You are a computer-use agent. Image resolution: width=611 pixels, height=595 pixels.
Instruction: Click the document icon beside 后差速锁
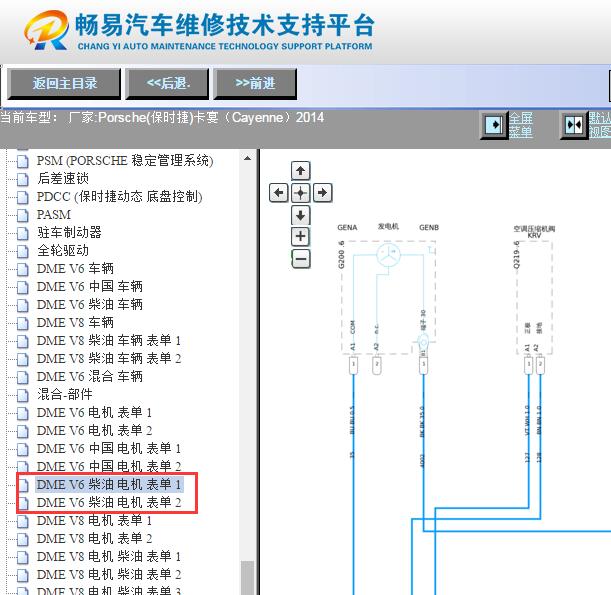click(23, 179)
